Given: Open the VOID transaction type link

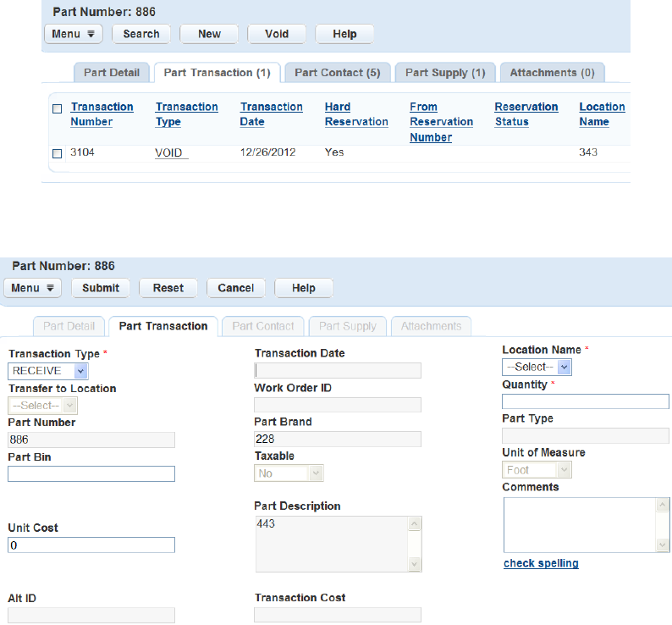Looking at the screenshot, I should click(x=171, y=153).
